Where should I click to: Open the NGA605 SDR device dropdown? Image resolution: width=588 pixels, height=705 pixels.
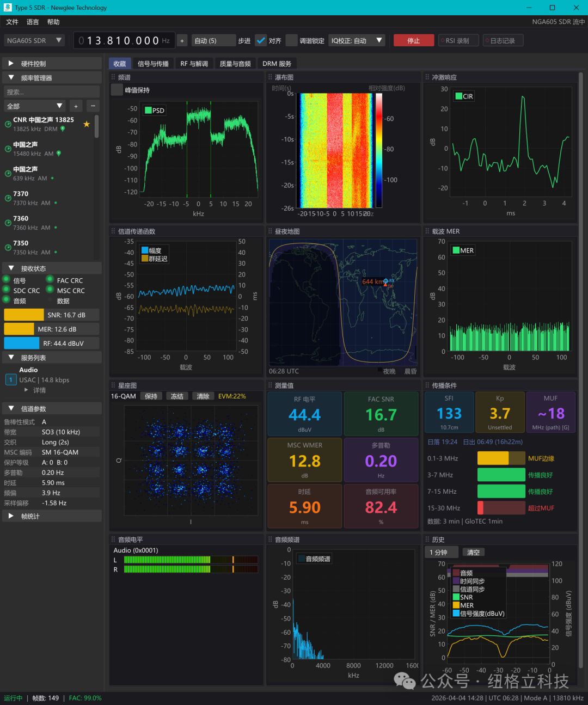click(34, 41)
